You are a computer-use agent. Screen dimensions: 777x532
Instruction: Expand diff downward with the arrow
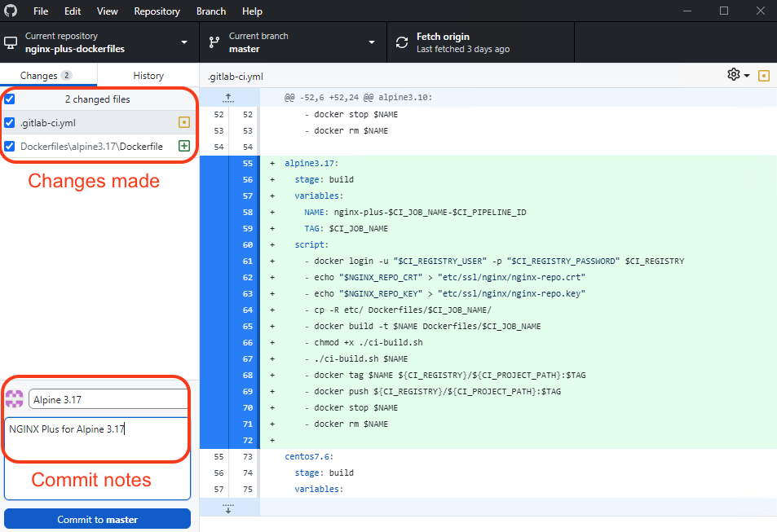click(228, 508)
